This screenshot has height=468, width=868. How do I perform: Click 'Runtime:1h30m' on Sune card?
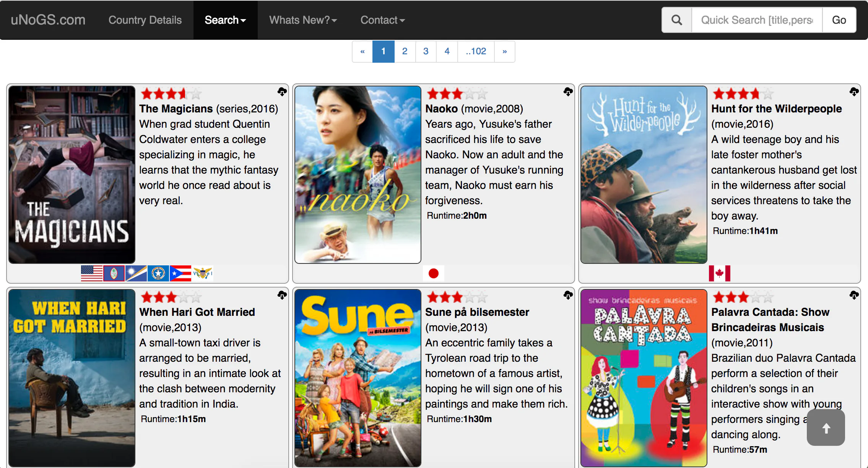pos(459,419)
